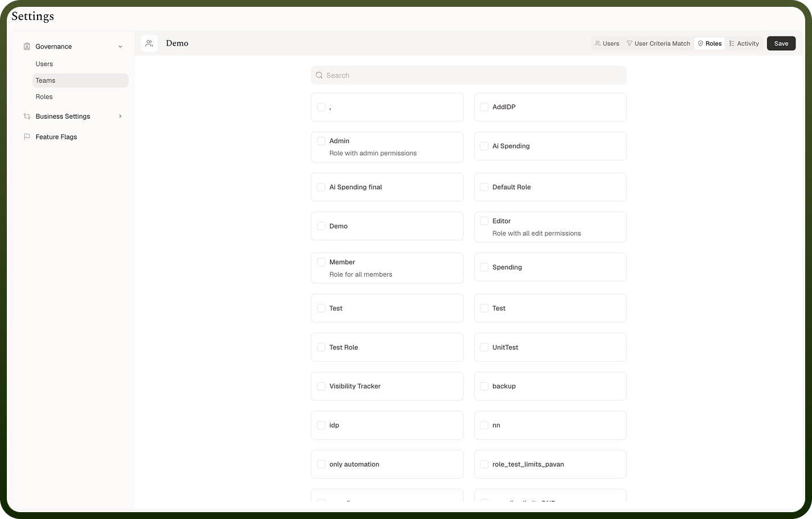Image resolution: width=812 pixels, height=519 pixels.
Task: Click the Demo role card label
Action: click(338, 226)
